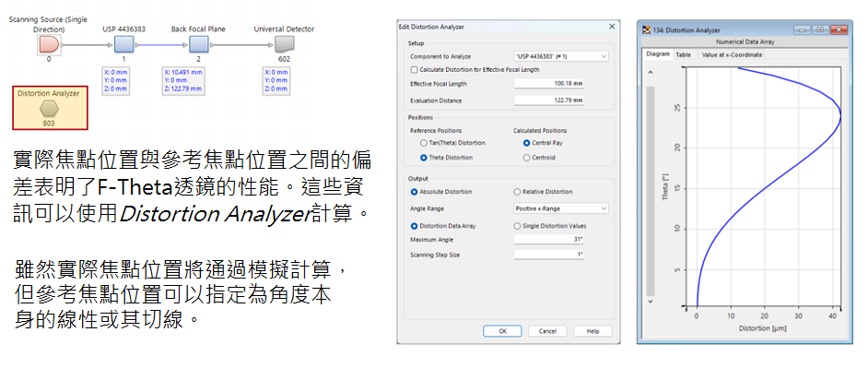Click the Back Focal Plane coordinates box
The image size is (868, 368).
[x=183, y=80]
